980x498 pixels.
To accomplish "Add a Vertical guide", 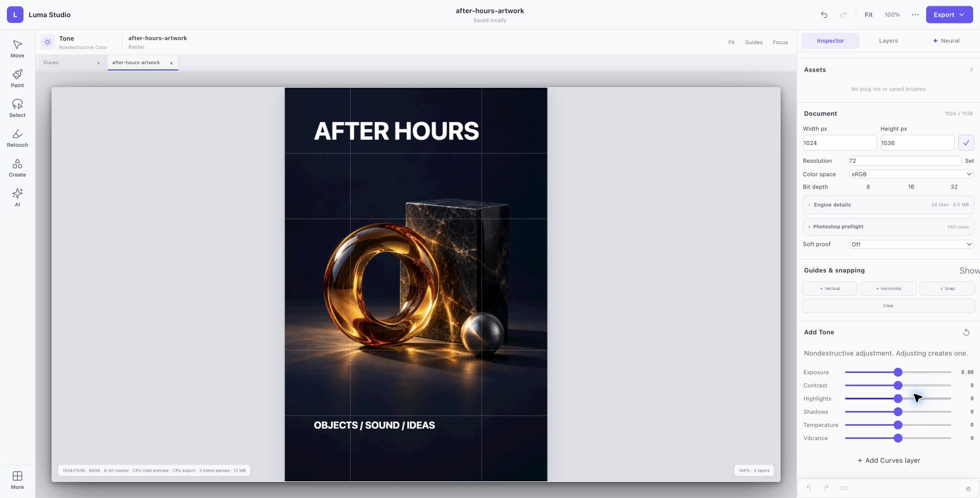I will pos(830,289).
